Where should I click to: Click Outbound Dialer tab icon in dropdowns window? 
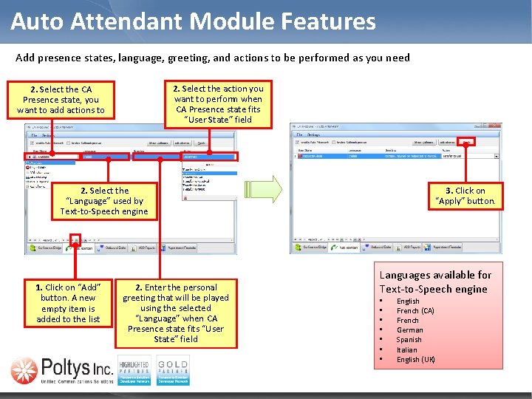pyautogui.click(x=100, y=248)
